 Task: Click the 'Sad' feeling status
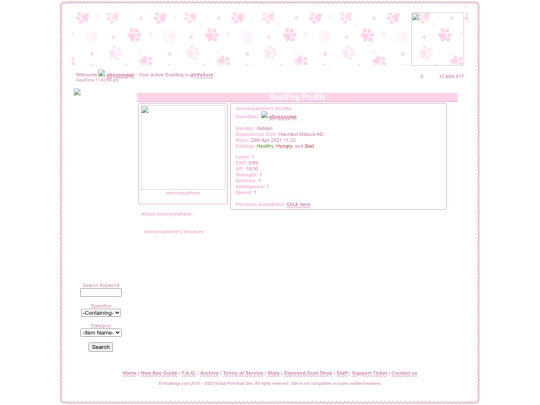[x=309, y=146]
